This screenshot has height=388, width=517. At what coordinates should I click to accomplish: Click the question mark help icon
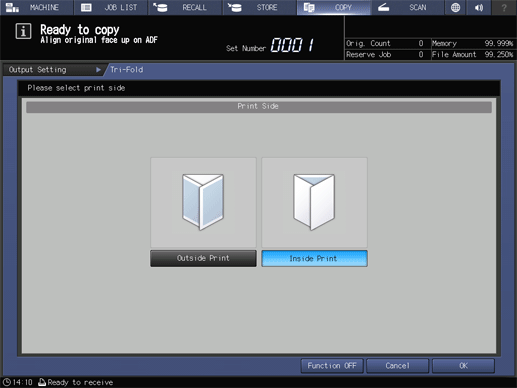pos(504,7)
